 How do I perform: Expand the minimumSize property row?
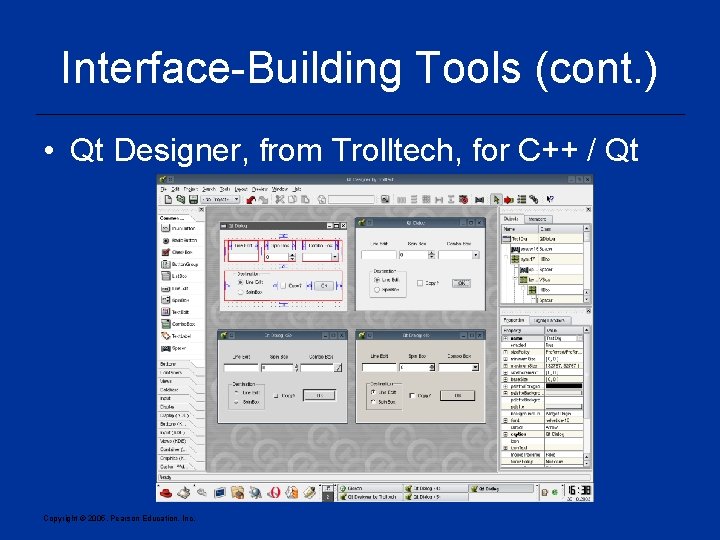[x=506, y=359]
